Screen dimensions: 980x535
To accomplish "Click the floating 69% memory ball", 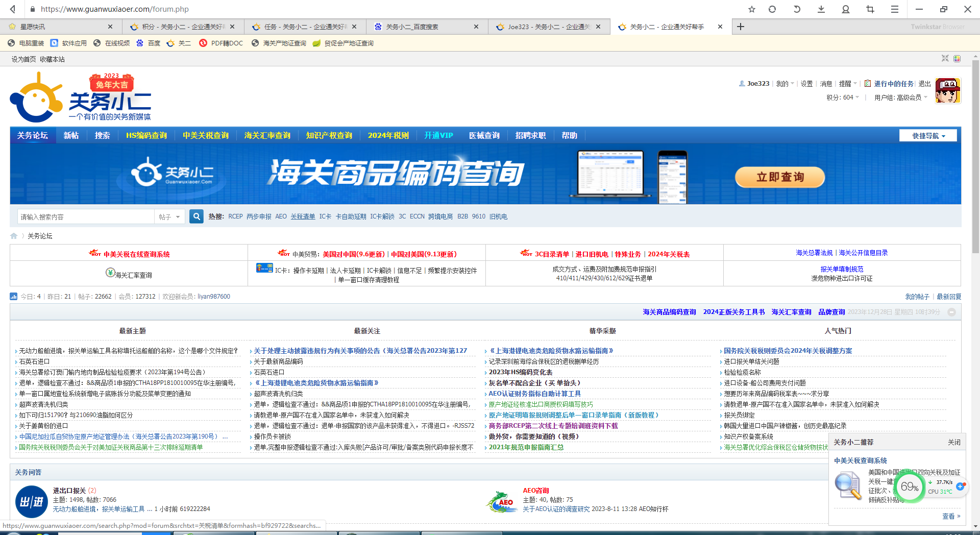I will [x=910, y=487].
